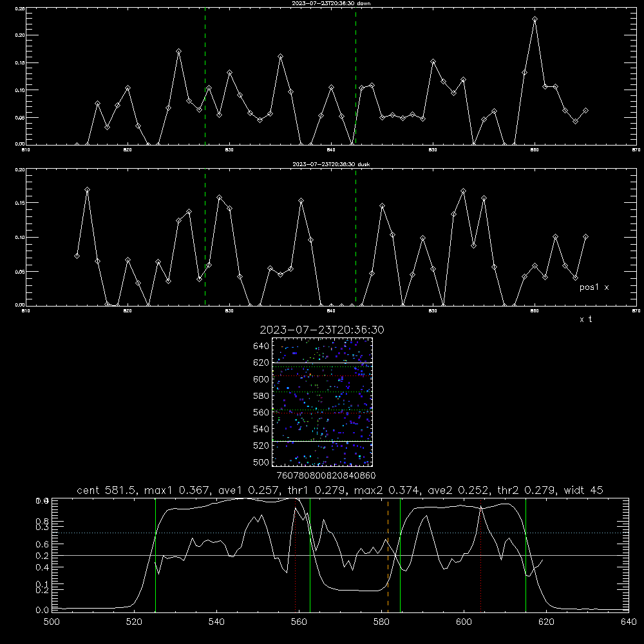Click the "600" x-axis label of the bottom plot
Image resolution: width=644 pixels, height=644 pixels.
pos(464,622)
